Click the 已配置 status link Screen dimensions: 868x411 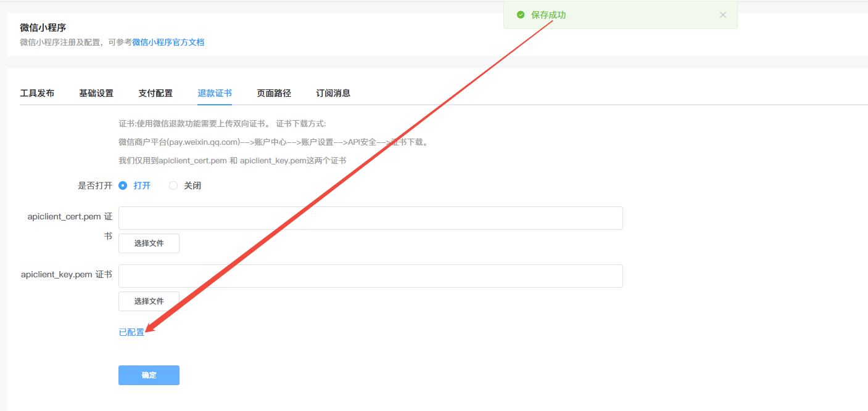point(131,332)
